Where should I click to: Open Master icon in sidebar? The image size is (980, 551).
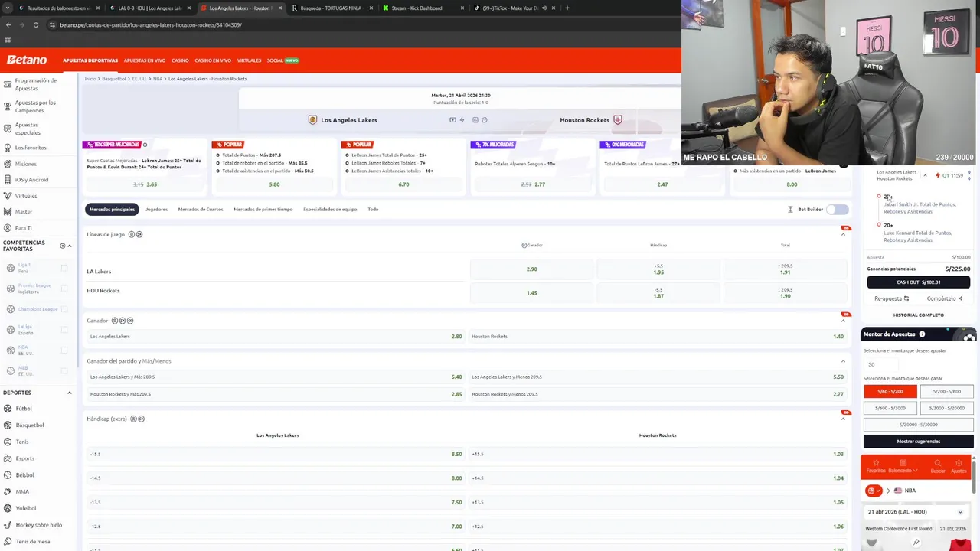8,212
